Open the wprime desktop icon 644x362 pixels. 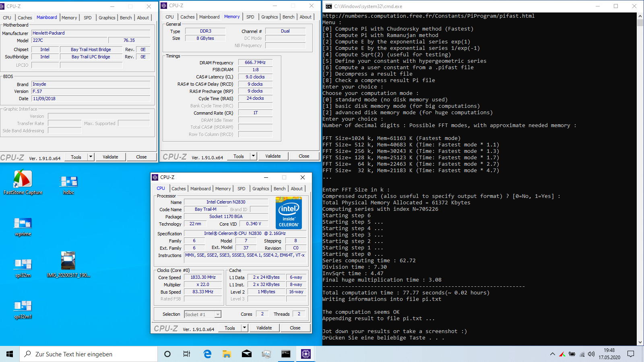[x=23, y=226]
